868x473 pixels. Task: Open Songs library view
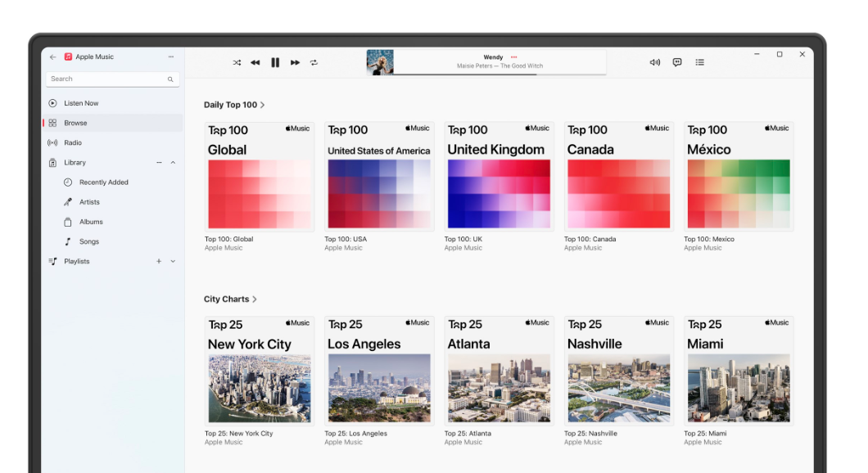coord(113,241)
